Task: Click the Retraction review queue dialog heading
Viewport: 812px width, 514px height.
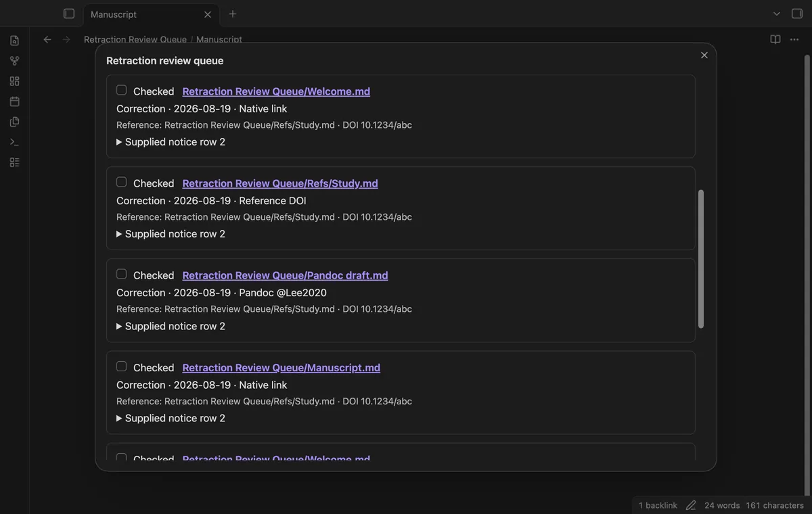Action: [x=164, y=61]
